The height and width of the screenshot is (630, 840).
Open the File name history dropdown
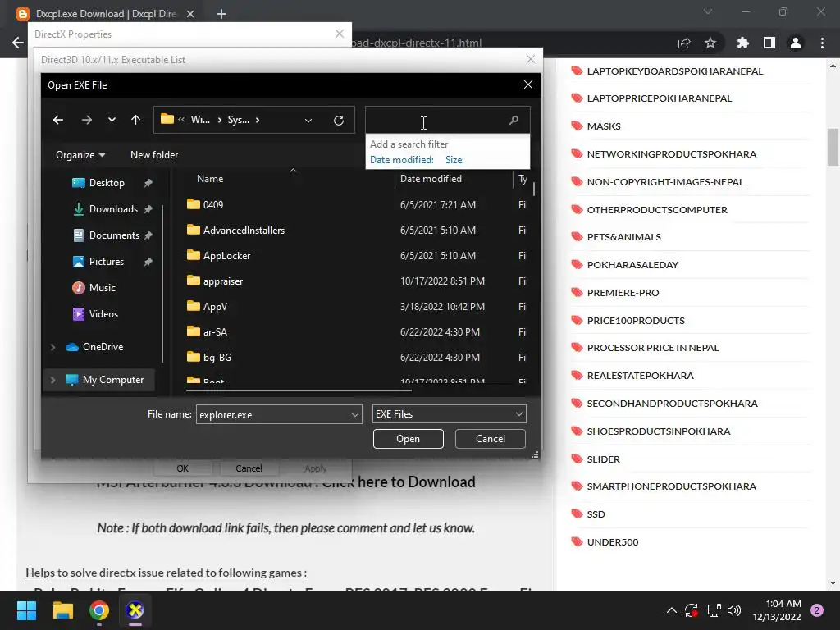[x=354, y=414]
